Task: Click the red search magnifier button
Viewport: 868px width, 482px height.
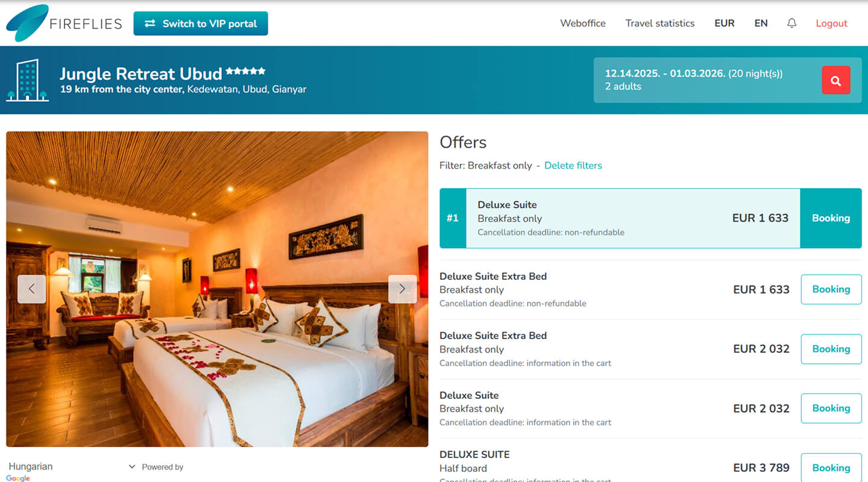Action: click(836, 80)
